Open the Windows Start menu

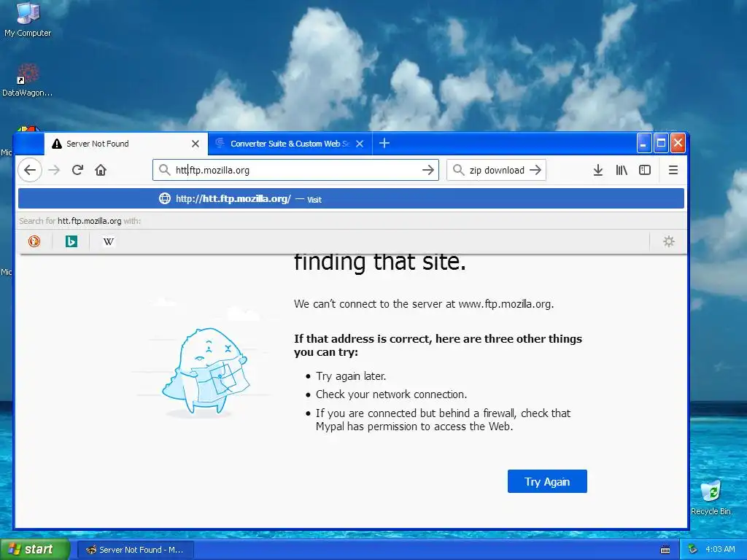35,549
